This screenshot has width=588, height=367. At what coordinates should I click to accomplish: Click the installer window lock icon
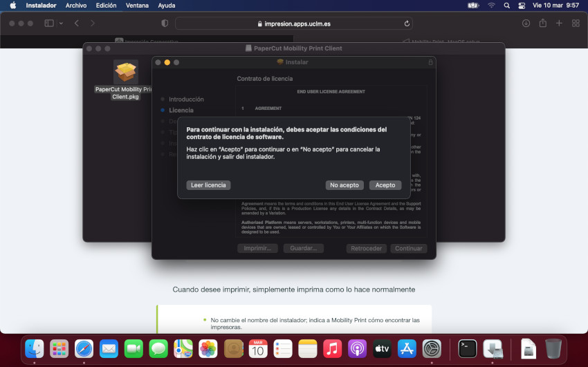[430, 62]
